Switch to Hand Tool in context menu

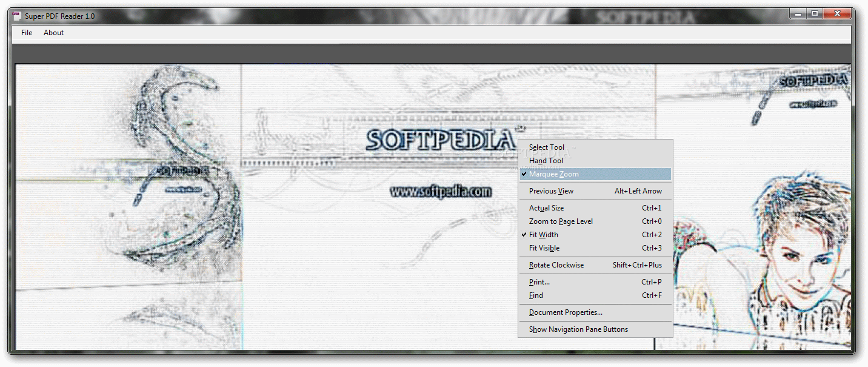[595, 161]
